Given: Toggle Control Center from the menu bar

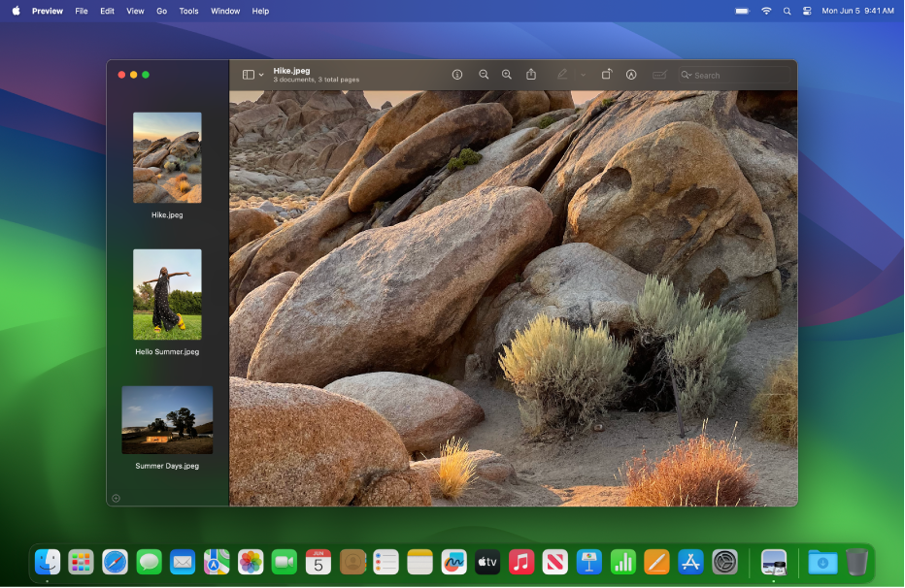Looking at the screenshot, I should (x=807, y=11).
